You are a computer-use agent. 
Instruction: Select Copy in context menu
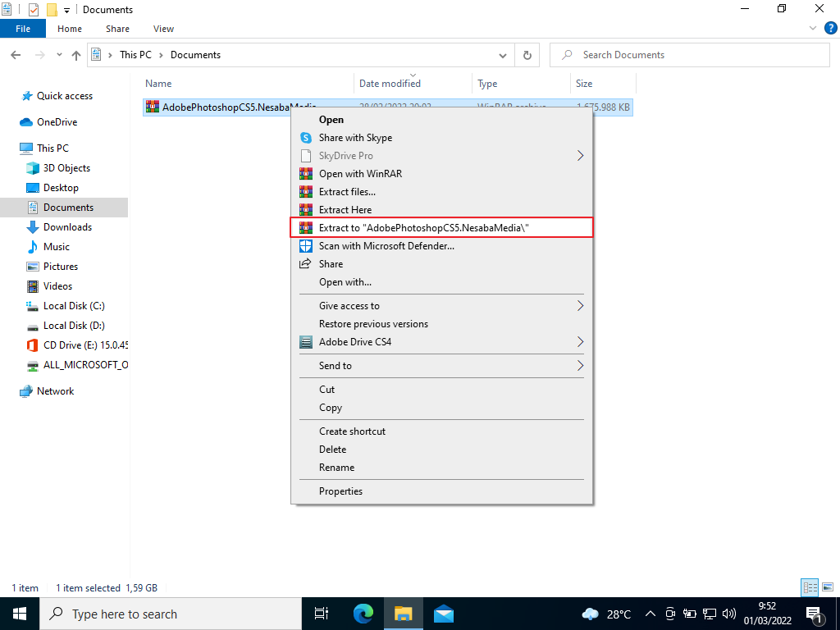441,408
